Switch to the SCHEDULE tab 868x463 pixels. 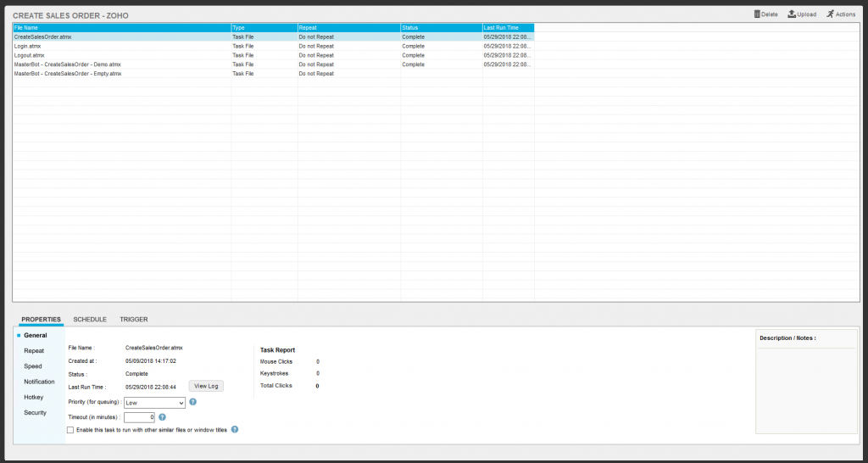click(x=90, y=320)
